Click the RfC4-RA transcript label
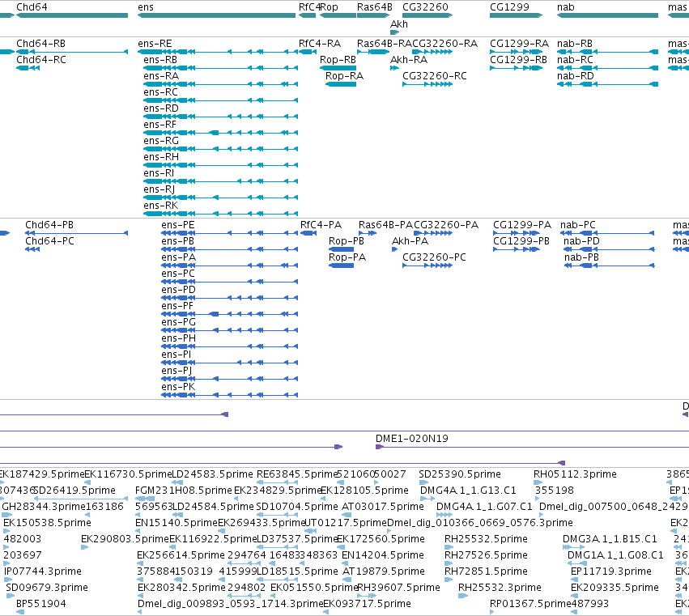This screenshot has height=616, width=689. coord(320,44)
